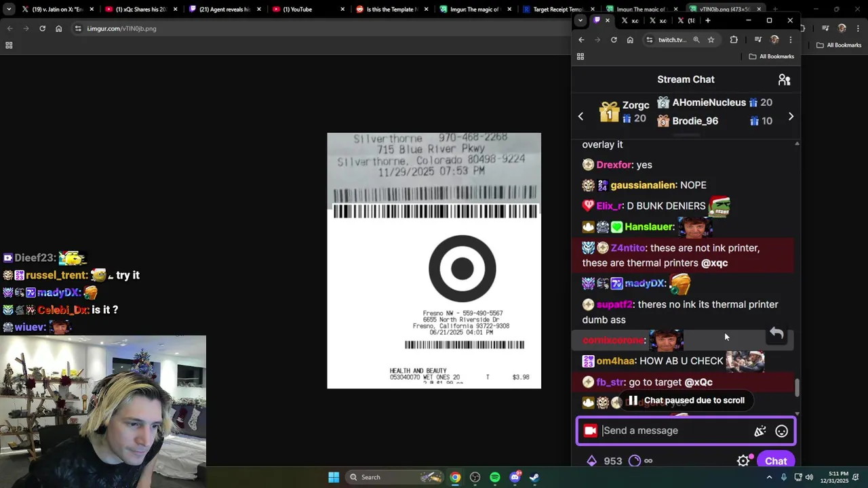Bookmark the twitch.tv page with star
Image resolution: width=868 pixels, height=488 pixels.
click(711, 40)
